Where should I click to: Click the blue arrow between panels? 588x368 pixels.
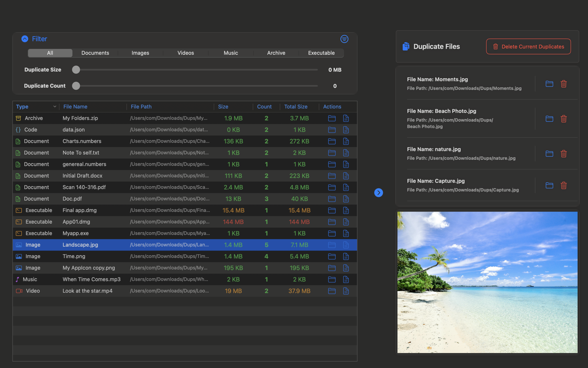tap(379, 193)
